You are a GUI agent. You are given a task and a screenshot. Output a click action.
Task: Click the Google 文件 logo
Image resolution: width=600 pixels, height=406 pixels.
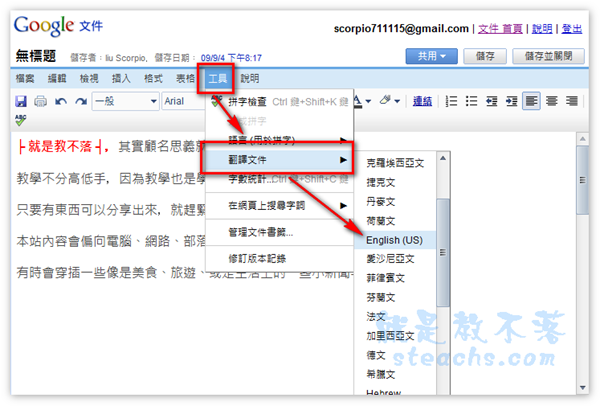58,26
